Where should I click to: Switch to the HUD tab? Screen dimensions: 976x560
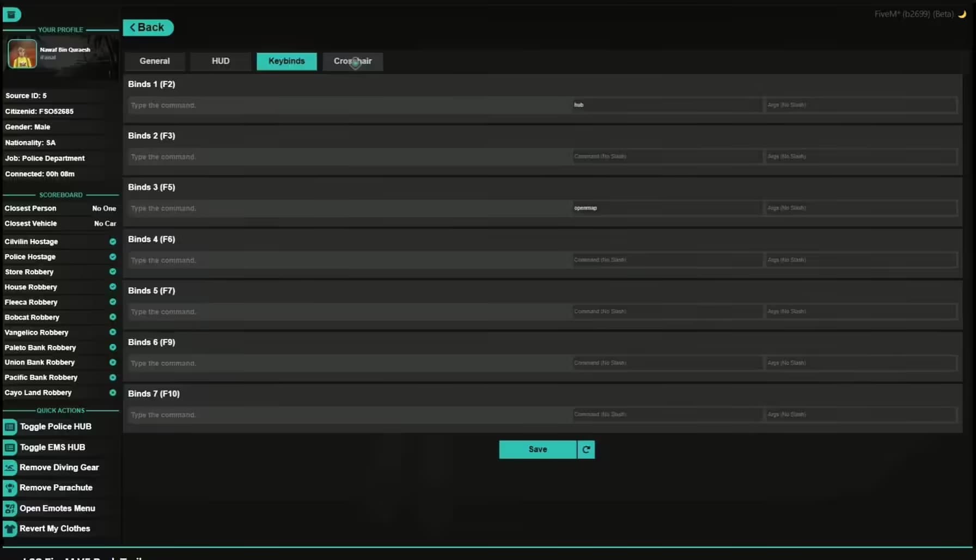[x=220, y=61]
